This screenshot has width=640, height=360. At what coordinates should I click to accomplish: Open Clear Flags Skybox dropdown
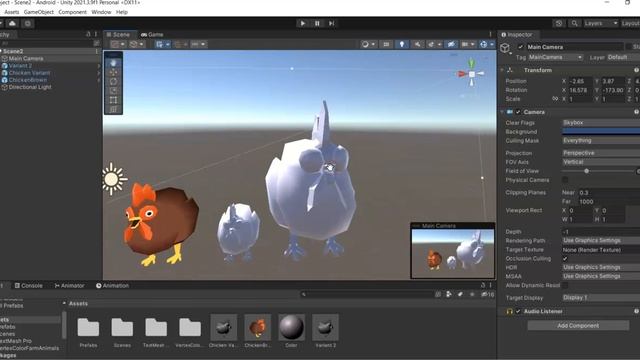pyautogui.click(x=601, y=122)
